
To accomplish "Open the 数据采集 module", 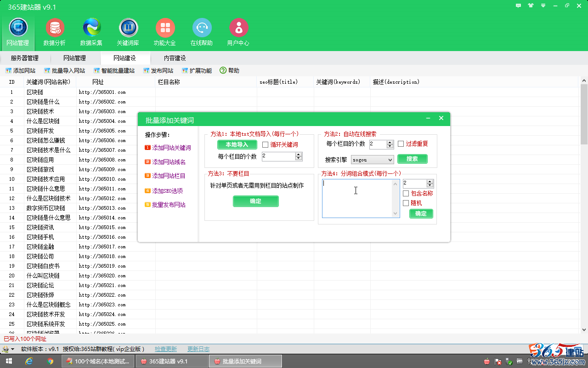I will (x=91, y=32).
